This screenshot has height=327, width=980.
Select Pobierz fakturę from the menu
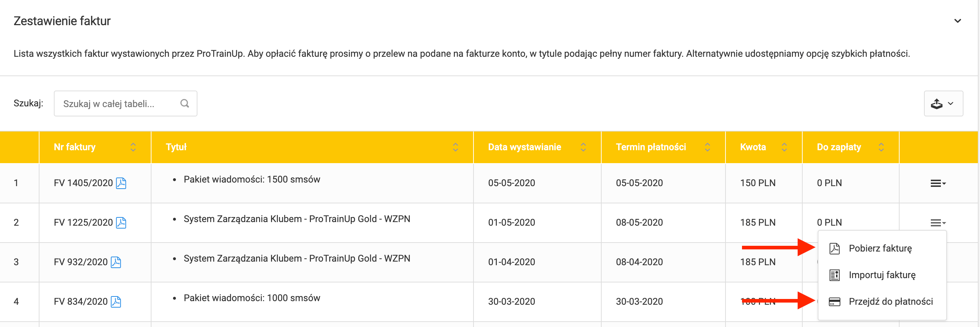coord(880,249)
